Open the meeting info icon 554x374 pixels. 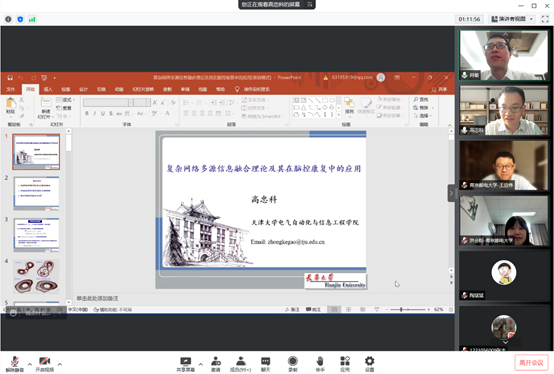(8, 19)
